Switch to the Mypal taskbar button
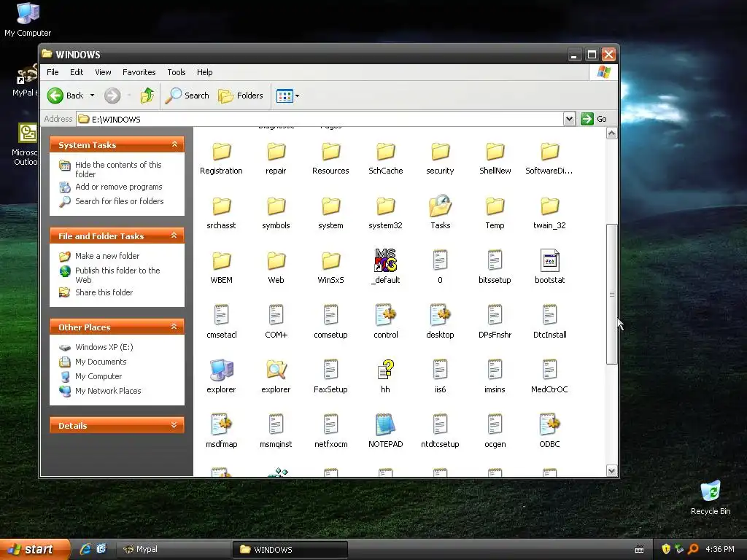This screenshot has height=560, width=747. 174,550
